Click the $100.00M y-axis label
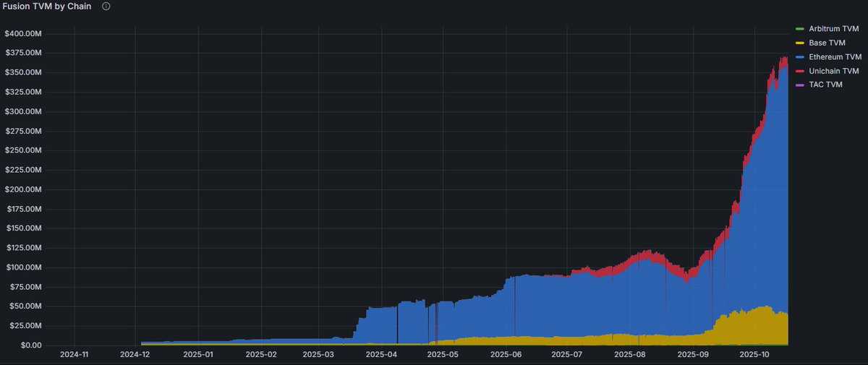Viewport: 868px width, 365px height. (23, 267)
